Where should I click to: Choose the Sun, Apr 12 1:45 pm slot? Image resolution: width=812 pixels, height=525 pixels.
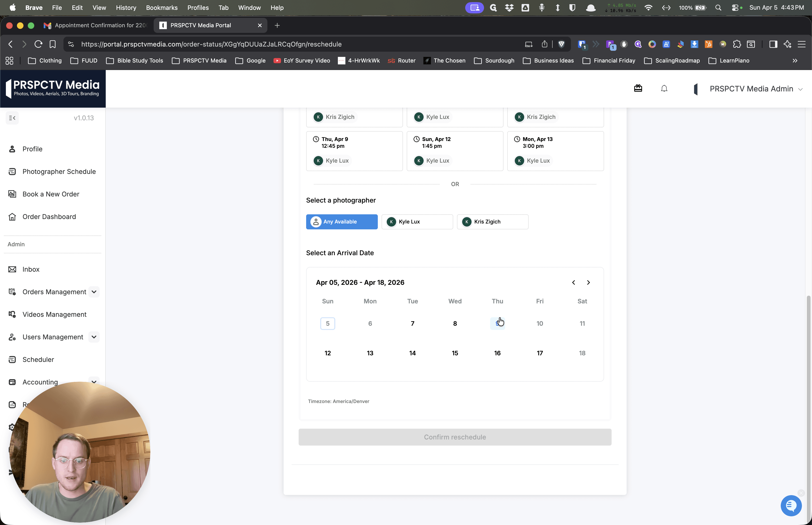(455, 151)
